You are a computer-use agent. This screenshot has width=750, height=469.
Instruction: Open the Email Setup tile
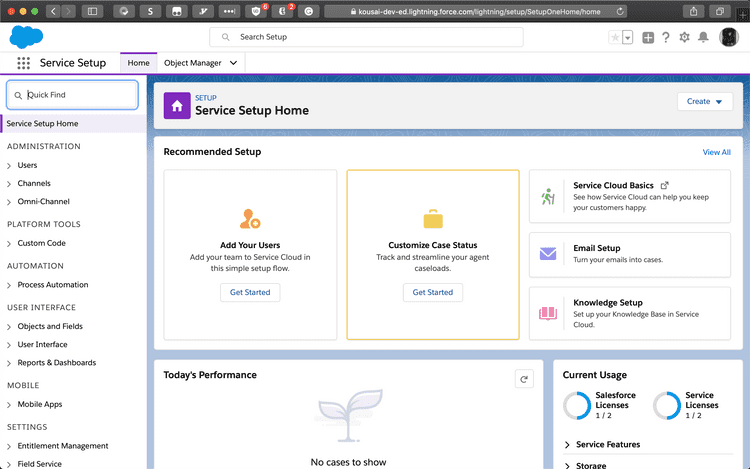(x=631, y=253)
